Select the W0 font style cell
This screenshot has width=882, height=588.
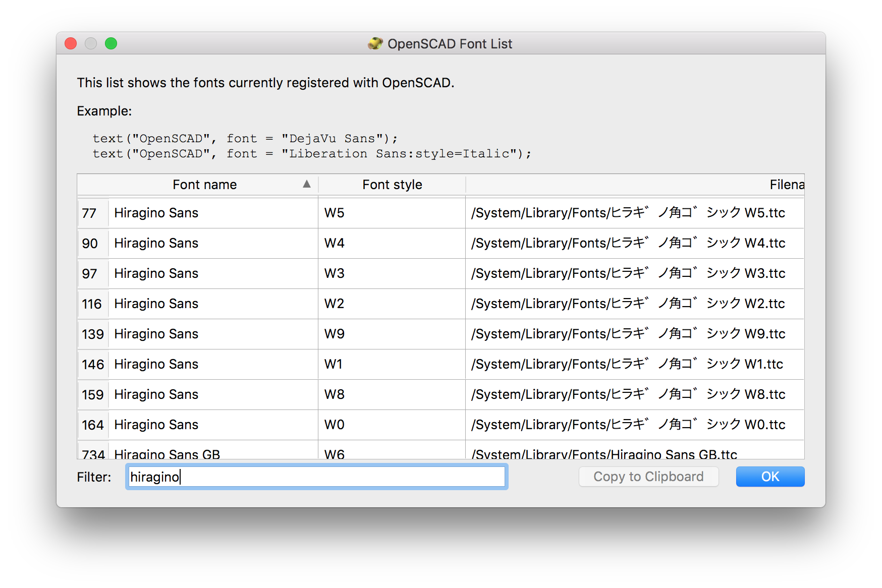pyautogui.click(x=392, y=425)
